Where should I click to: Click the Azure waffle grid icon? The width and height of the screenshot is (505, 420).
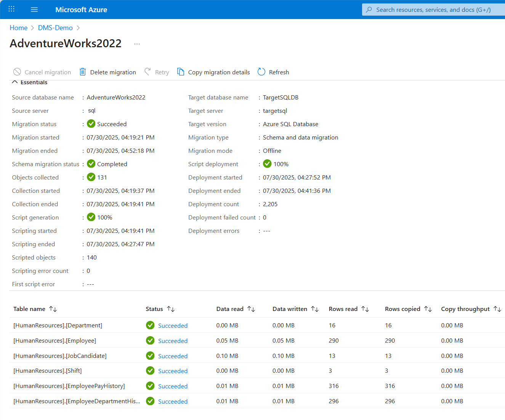point(11,10)
